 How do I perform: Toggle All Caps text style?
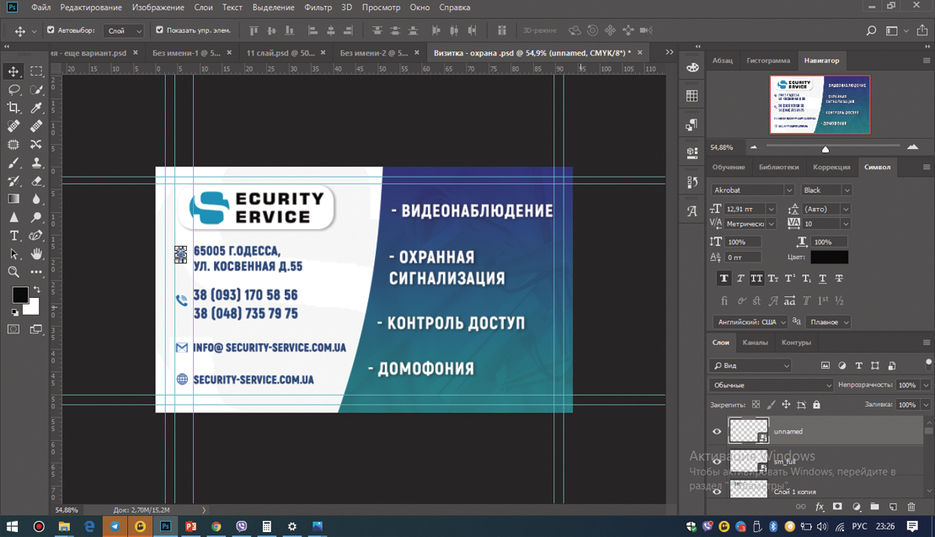(x=757, y=278)
